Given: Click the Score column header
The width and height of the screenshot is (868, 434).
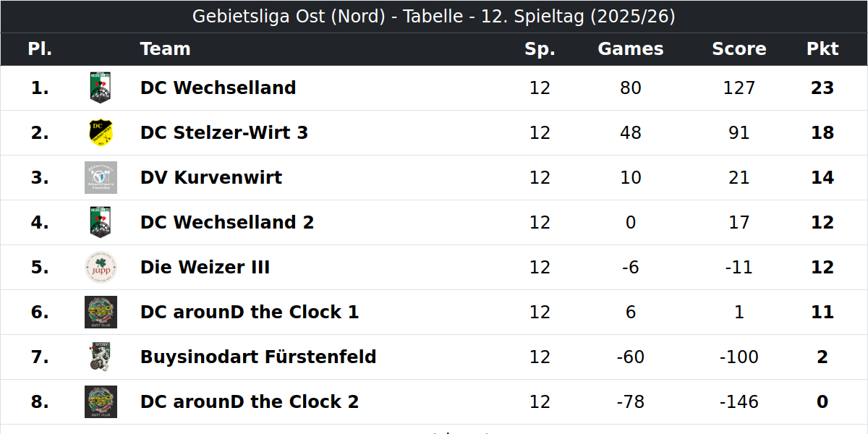Looking at the screenshot, I should 739,48.
